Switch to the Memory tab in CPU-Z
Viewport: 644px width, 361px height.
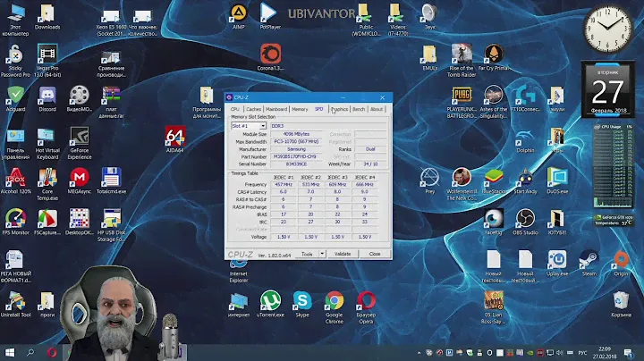coord(300,109)
